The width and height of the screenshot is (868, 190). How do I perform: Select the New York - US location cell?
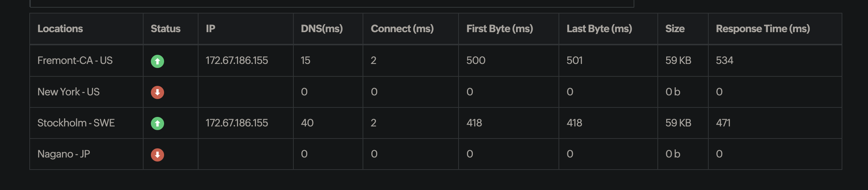[x=68, y=92]
